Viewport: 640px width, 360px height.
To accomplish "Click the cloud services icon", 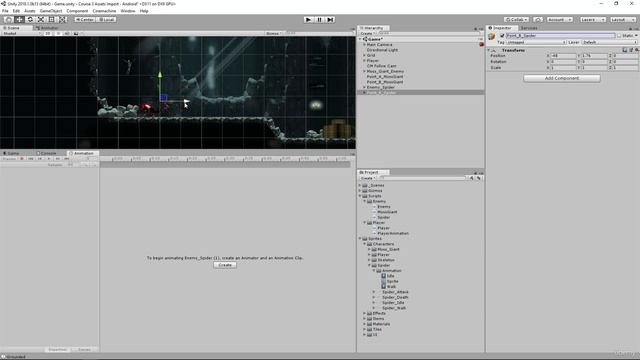I will 538,20.
